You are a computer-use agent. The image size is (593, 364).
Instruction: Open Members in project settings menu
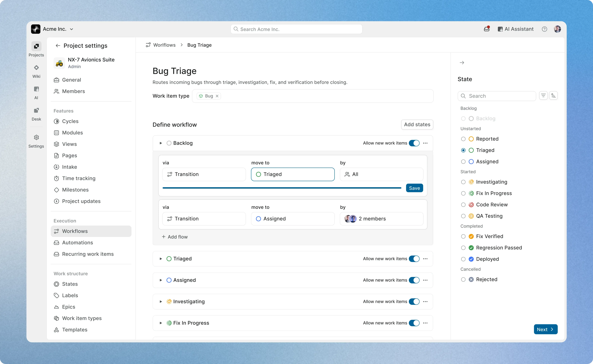click(x=73, y=91)
